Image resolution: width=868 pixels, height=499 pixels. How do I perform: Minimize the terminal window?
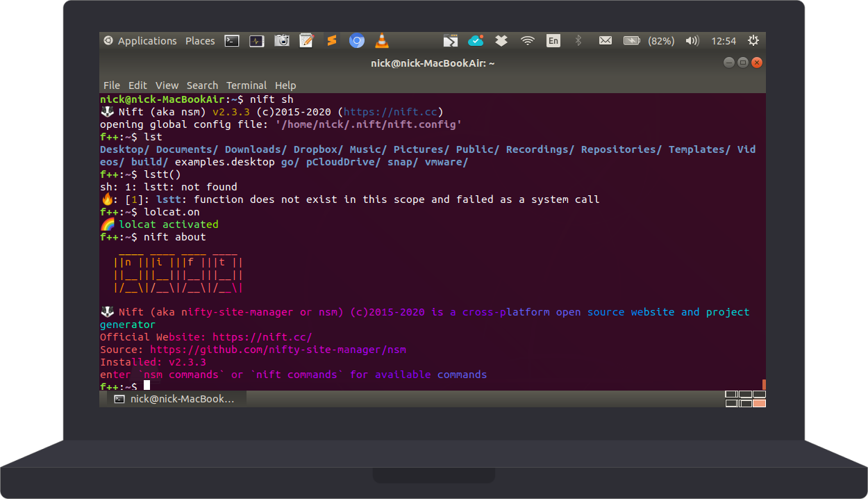click(x=728, y=63)
